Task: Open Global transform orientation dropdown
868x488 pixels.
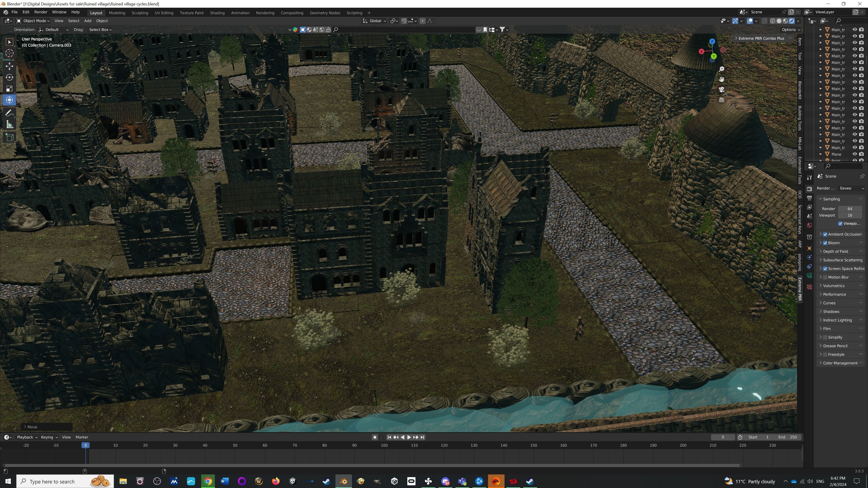Action: pyautogui.click(x=374, y=21)
